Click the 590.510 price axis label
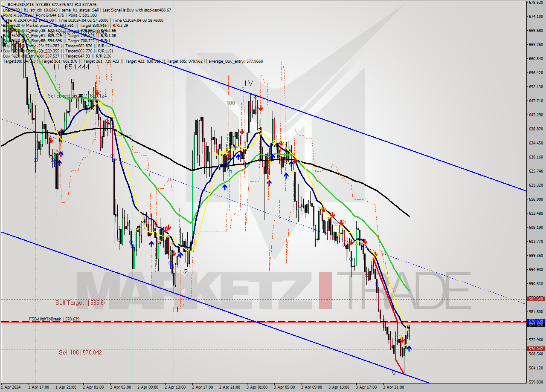 coord(536,284)
